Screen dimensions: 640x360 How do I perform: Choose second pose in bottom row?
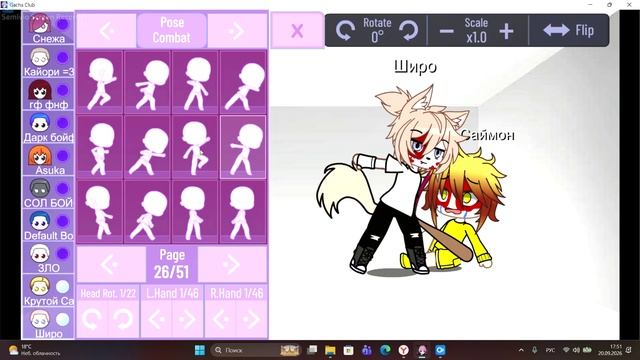pyautogui.click(x=148, y=212)
